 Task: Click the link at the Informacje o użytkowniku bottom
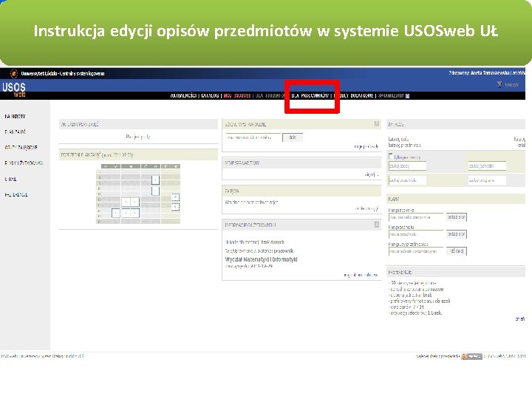coord(361,275)
